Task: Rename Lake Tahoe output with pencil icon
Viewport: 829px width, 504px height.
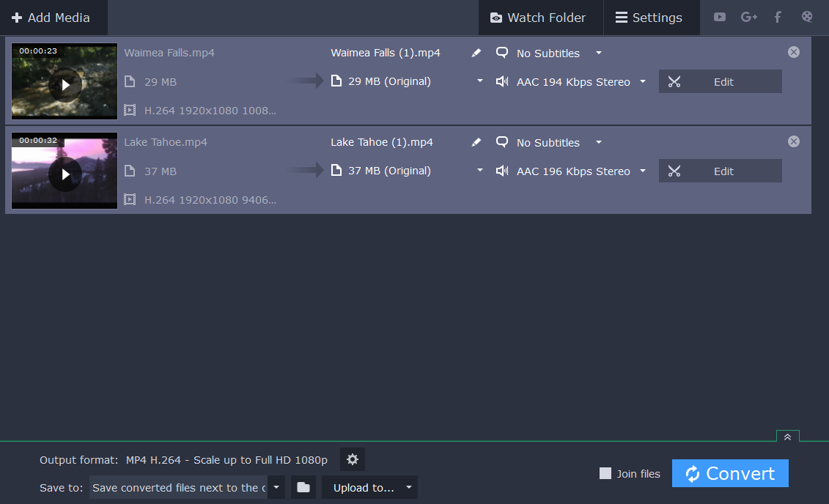Action: point(476,142)
